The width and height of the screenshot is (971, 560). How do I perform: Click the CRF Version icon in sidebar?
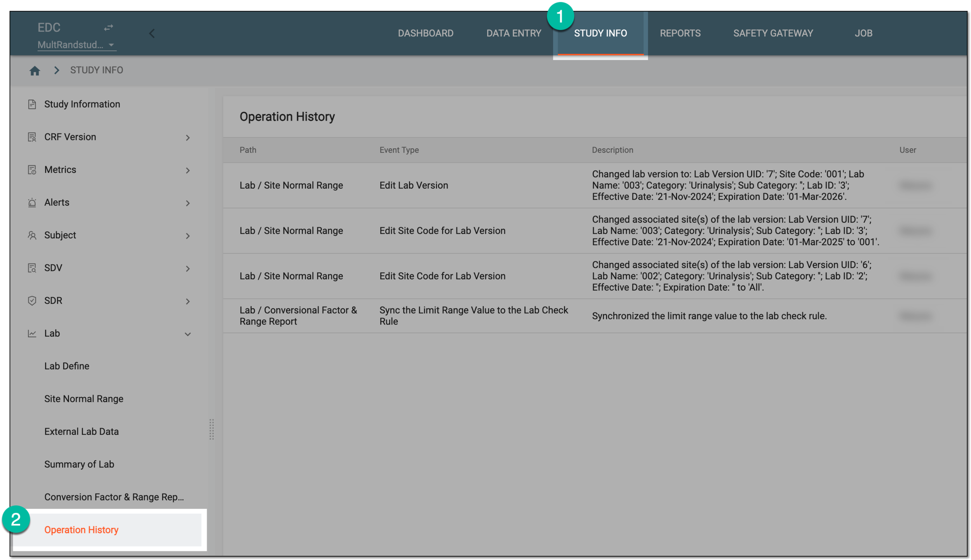click(x=32, y=137)
